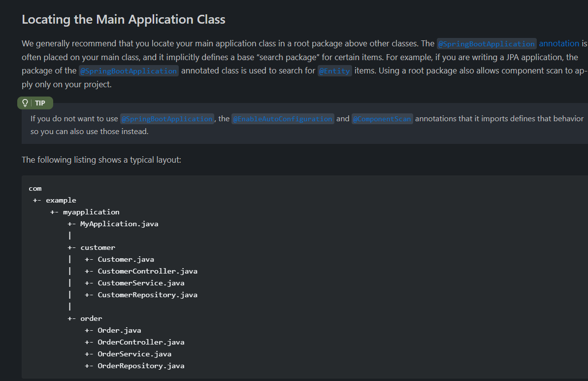Click the 'order' package line

click(91, 319)
